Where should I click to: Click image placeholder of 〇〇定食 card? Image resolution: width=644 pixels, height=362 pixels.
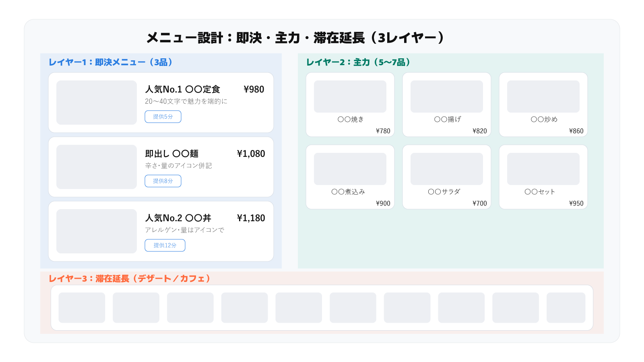97,103
